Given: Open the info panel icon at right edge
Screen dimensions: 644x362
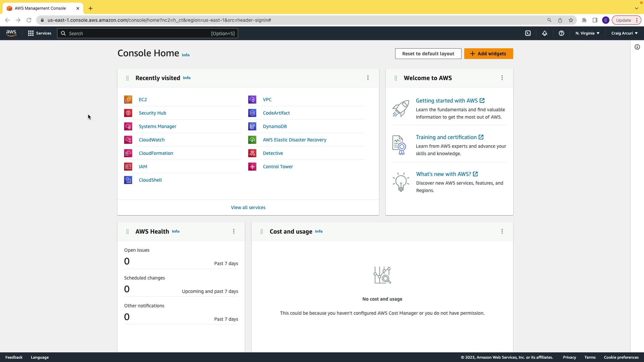Looking at the screenshot, I should [x=637, y=47].
